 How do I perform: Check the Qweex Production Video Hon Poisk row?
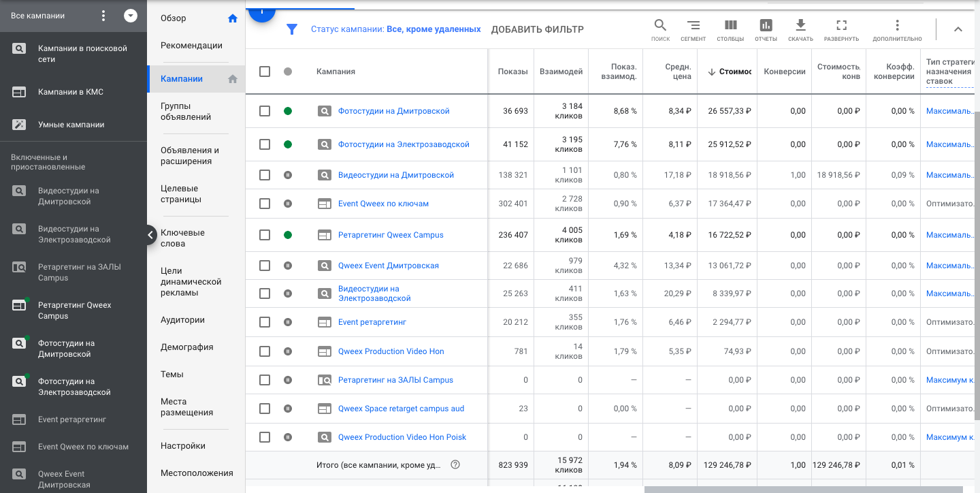(265, 437)
